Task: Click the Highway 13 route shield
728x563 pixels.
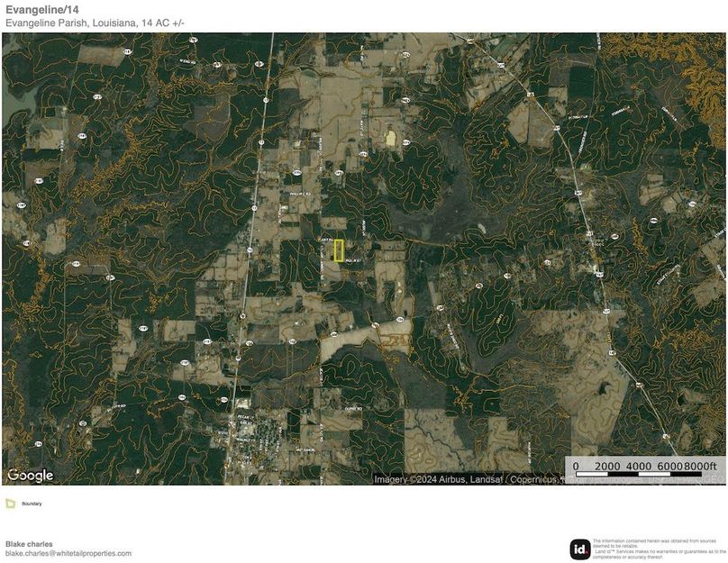Action: coord(255,208)
